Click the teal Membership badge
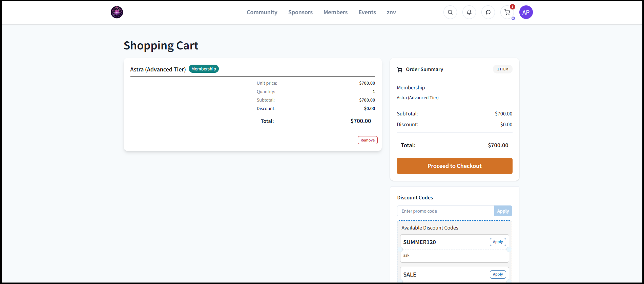The image size is (644, 284). tap(204, 69)
